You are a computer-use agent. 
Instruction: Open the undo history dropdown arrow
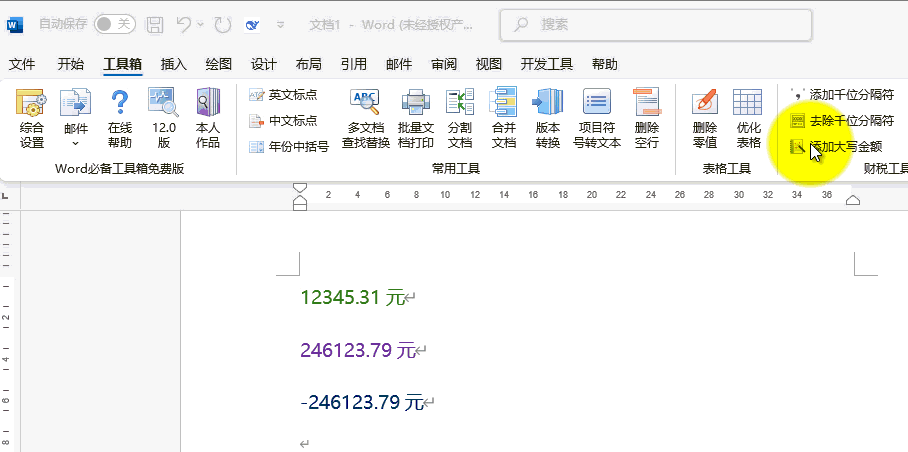(x=201, y=24)
